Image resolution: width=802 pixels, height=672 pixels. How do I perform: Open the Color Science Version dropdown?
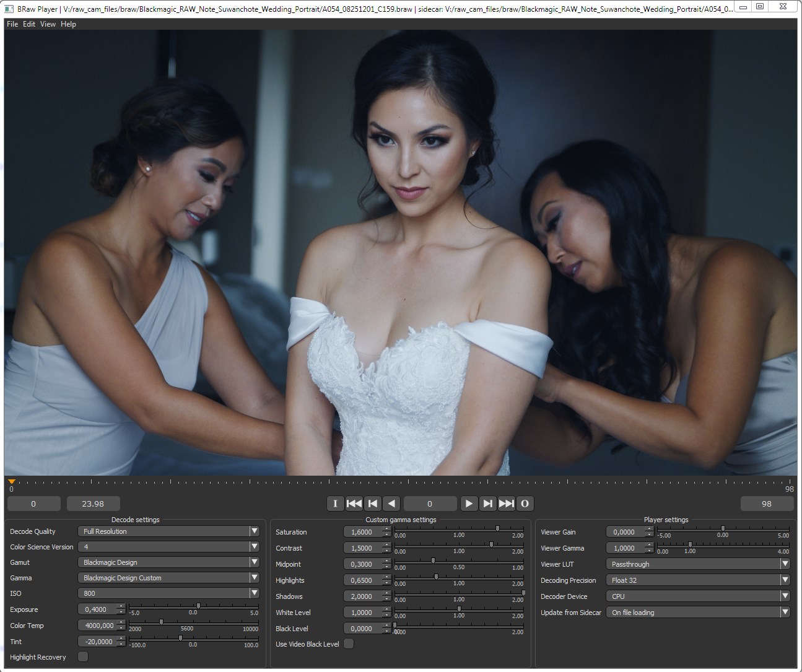[168, 547]
